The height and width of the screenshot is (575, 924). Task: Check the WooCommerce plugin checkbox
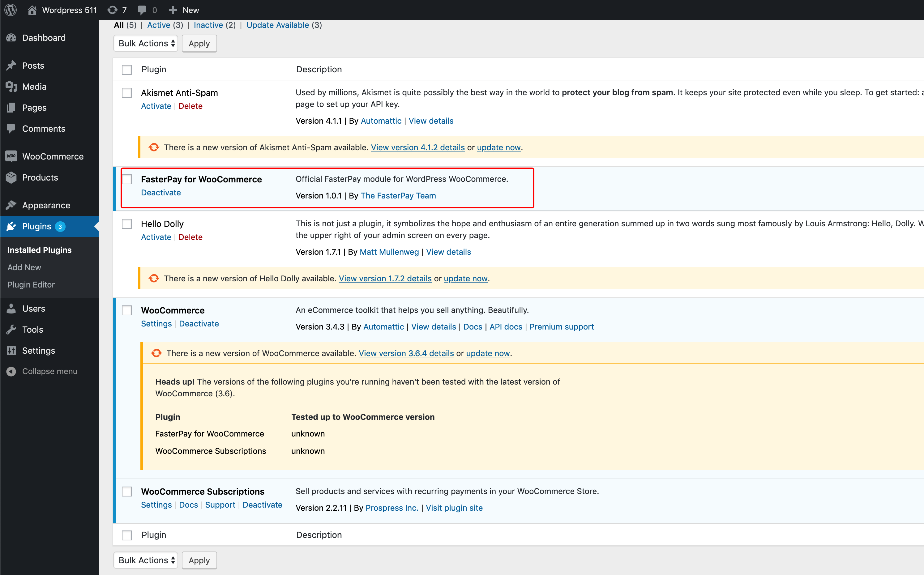click(127, 310)
